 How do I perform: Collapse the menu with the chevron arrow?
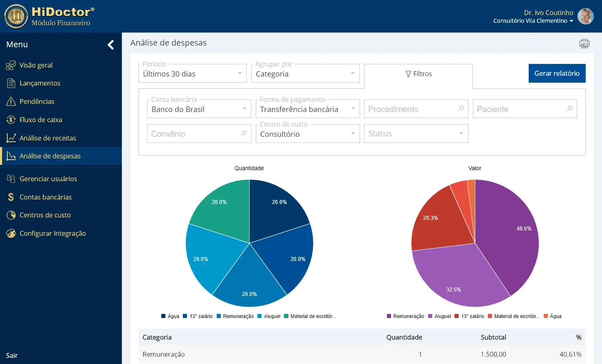click(110, 45)
